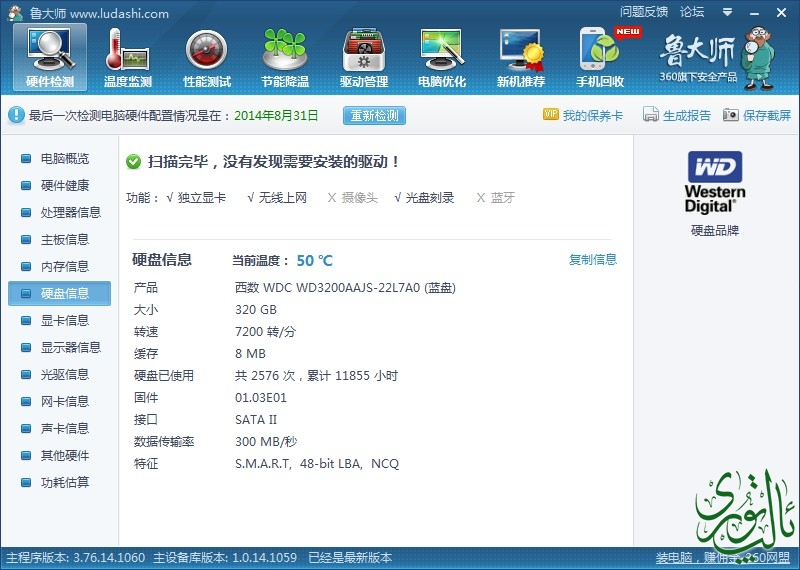Image resolution: width=800 pixels, height=570 pixels.
Task: Click 生成报告 generate report
Action: point(677,115)
